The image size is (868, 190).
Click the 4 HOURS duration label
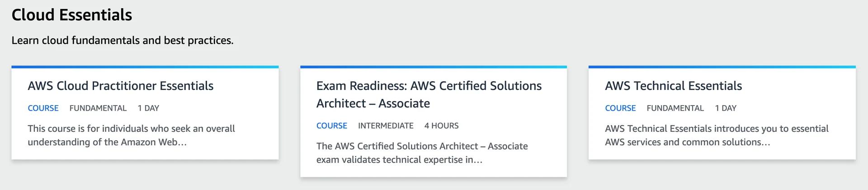pos(441,126)
